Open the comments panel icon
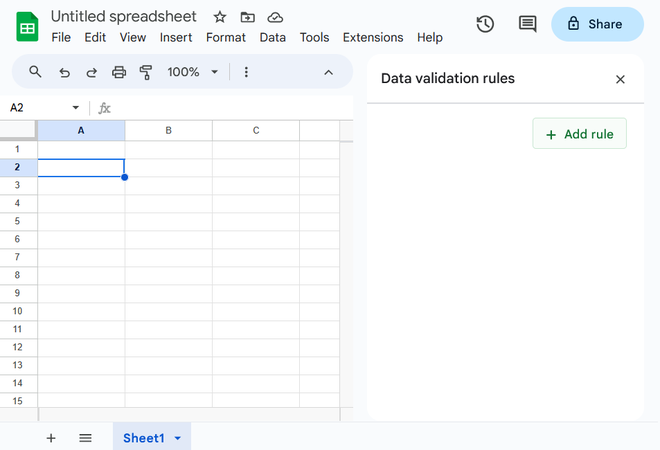 (527, 24)
